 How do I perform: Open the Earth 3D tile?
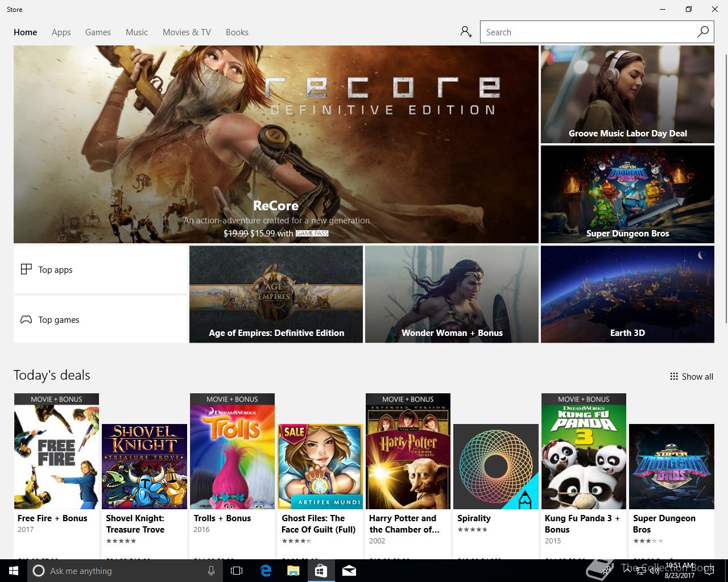coord(627,294)
